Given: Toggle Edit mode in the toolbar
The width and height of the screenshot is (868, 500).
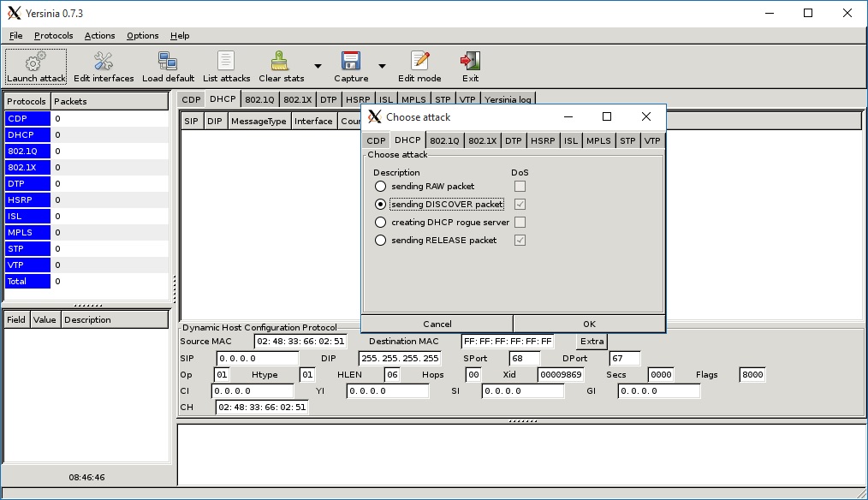Looking at the screenshot, I should [x=419, y=62].
